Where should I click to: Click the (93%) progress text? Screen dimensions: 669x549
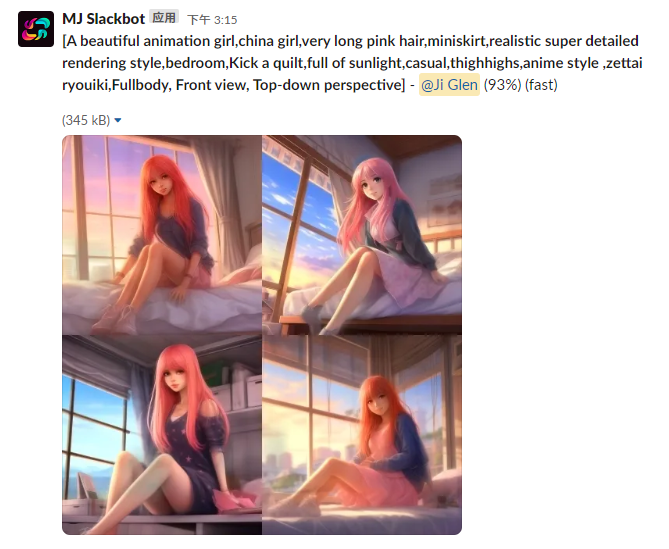(502, 84)
